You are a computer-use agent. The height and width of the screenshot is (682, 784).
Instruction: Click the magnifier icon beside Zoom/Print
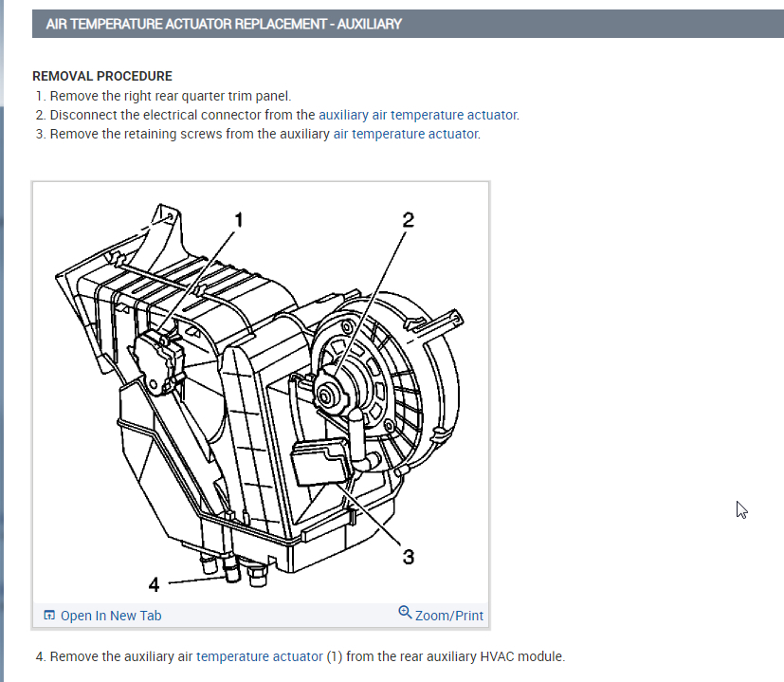tap(405, 612)
